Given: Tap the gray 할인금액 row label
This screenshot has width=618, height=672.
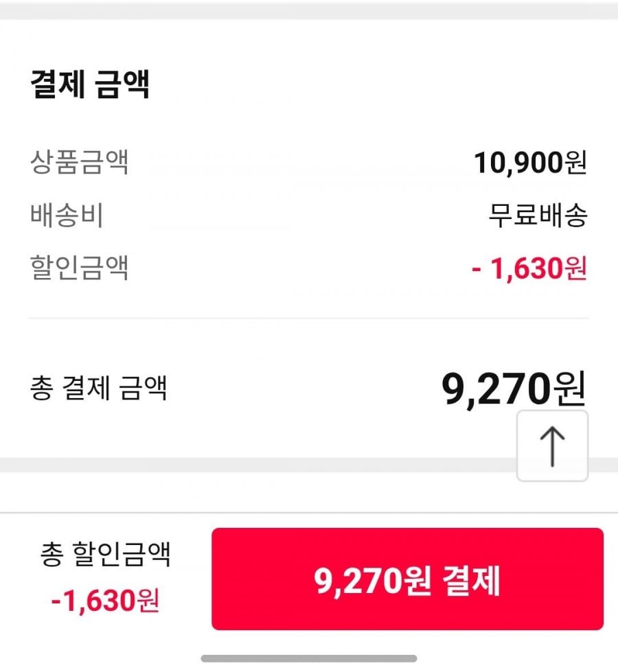Looking at the screenshot, I should pyautogui.click(x=80, y=268).
